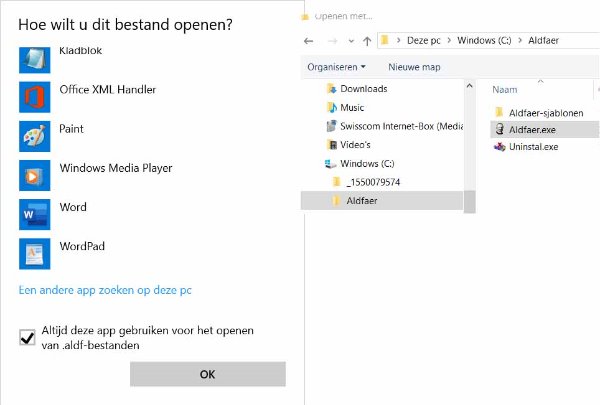600x405 pixels.
Task: Select the WordPad app icon
Action: [x=35, y=253]
